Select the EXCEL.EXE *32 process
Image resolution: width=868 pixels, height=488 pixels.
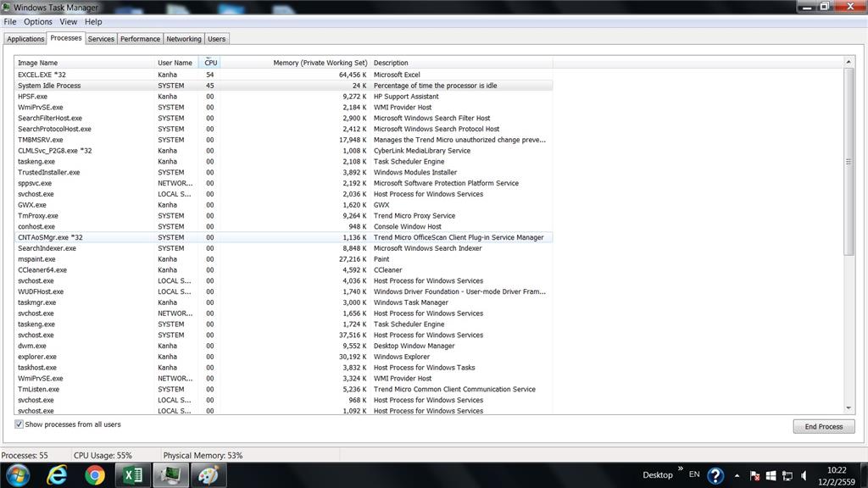[283, 75]
